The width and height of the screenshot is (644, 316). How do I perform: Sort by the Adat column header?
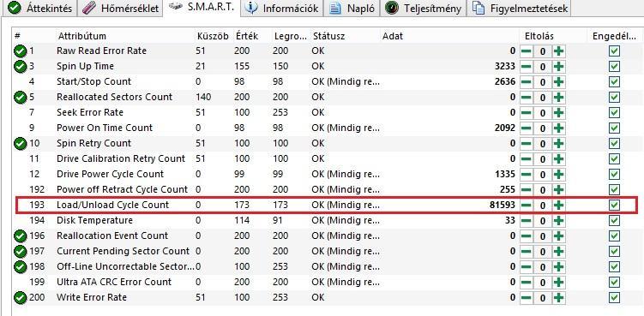(x=393, y=36)
